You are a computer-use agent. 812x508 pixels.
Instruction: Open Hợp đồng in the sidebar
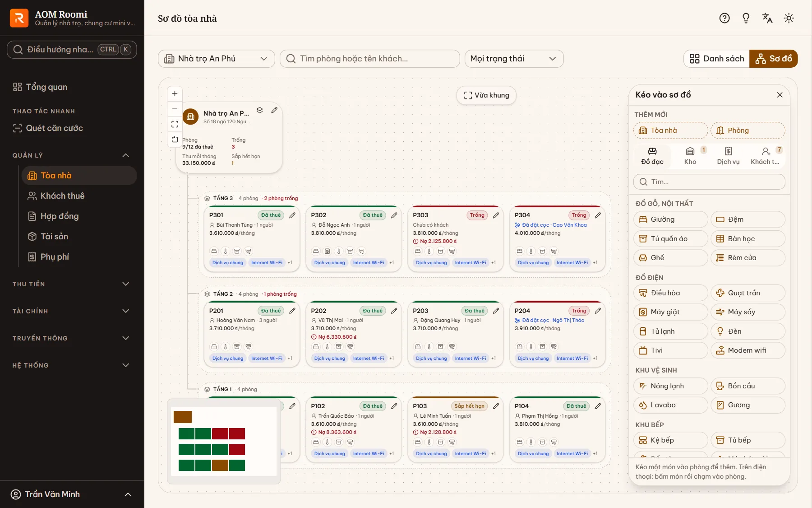pyautogui.click(x=79, y=216)
